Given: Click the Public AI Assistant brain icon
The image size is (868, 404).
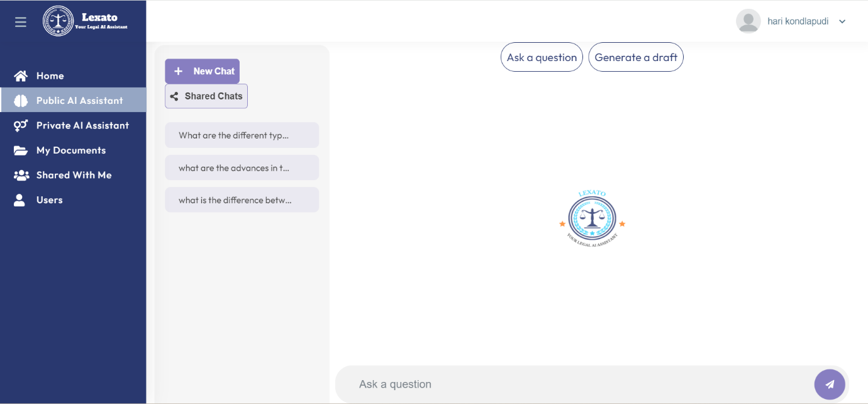Looking at the screenshot, I should 19,100.
